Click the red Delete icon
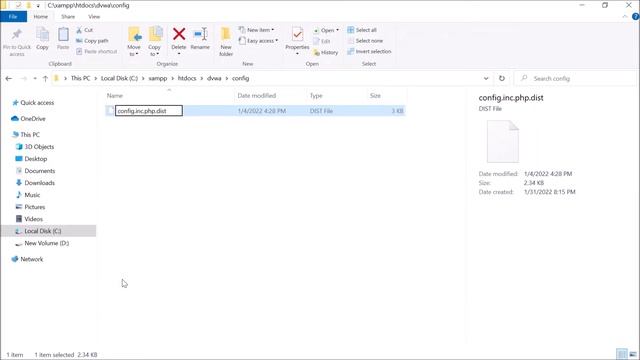 pyautogui.click(x=179, y=34)
